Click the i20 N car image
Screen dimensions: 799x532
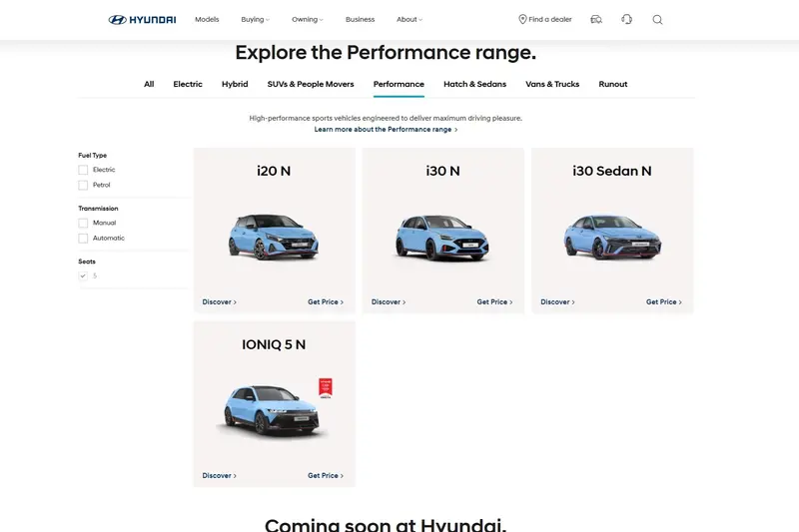(274, 238)
